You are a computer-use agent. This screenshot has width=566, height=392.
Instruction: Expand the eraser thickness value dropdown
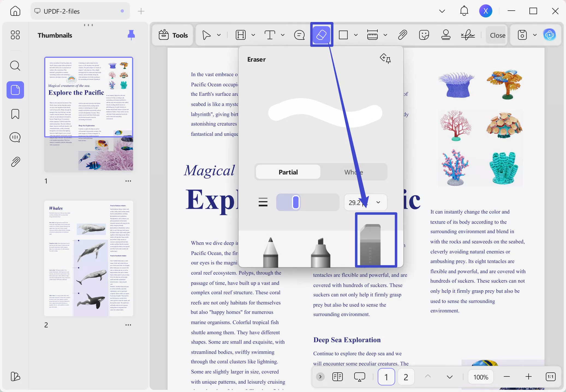[x=378, y=202]
